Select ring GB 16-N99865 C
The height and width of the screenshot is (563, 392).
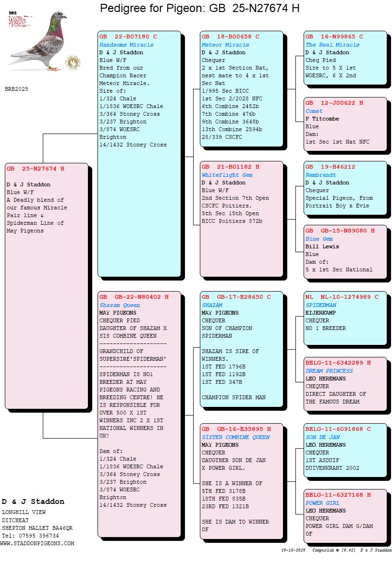click(334, 37)
